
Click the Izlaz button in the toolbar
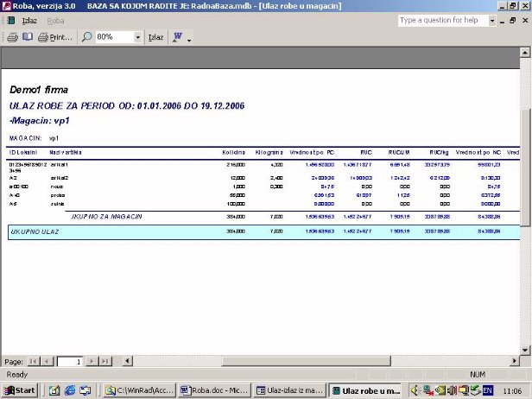coord(155,37)
